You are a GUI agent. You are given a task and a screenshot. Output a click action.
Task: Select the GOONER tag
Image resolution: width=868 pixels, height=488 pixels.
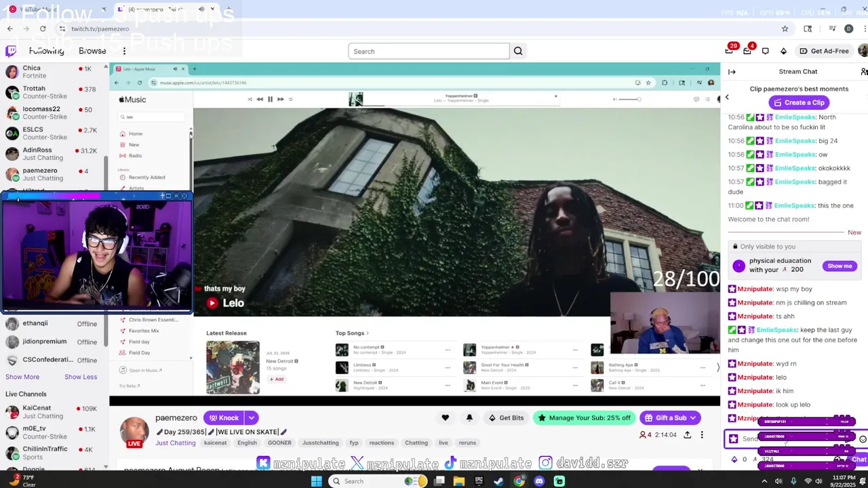point(279,443)
